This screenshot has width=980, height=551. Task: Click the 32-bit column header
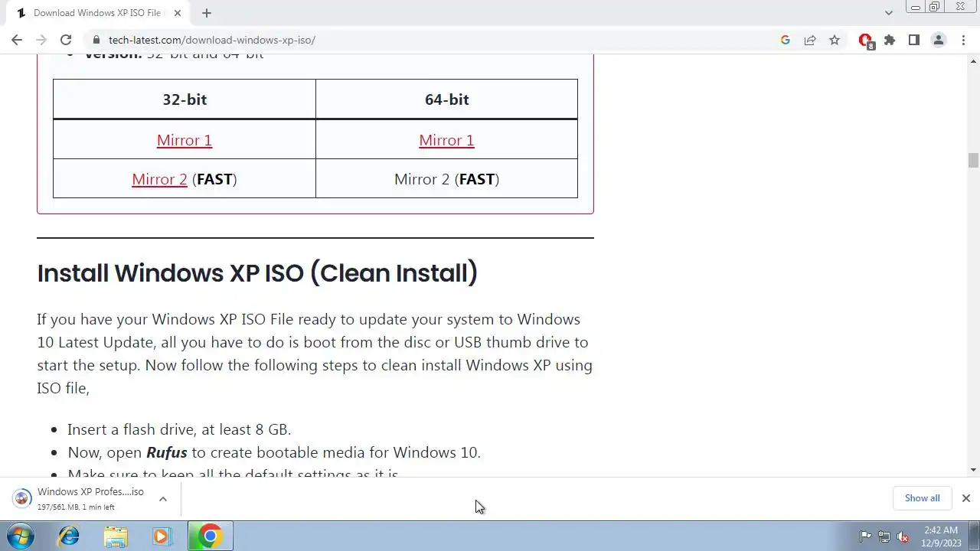[x=185, y=99]
